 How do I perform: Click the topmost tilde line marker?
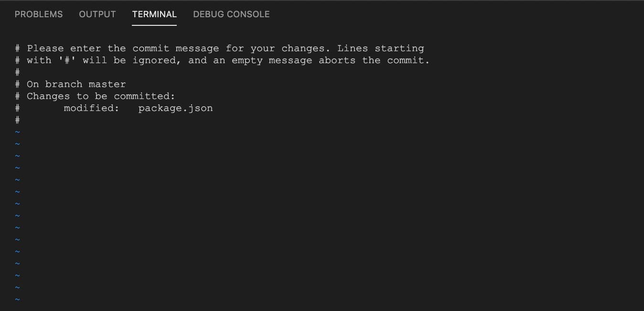pyautogui.click(x=17, y=132)
